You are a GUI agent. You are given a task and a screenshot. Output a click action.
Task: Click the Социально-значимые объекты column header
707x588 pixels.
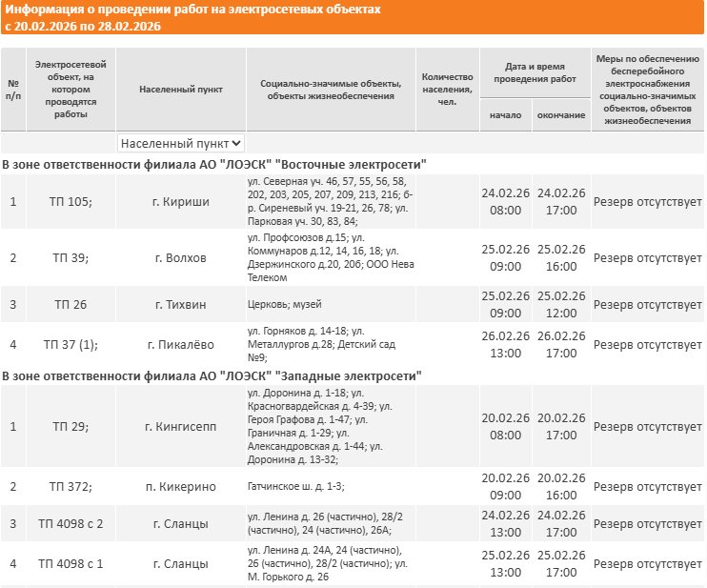click(331, 90)
